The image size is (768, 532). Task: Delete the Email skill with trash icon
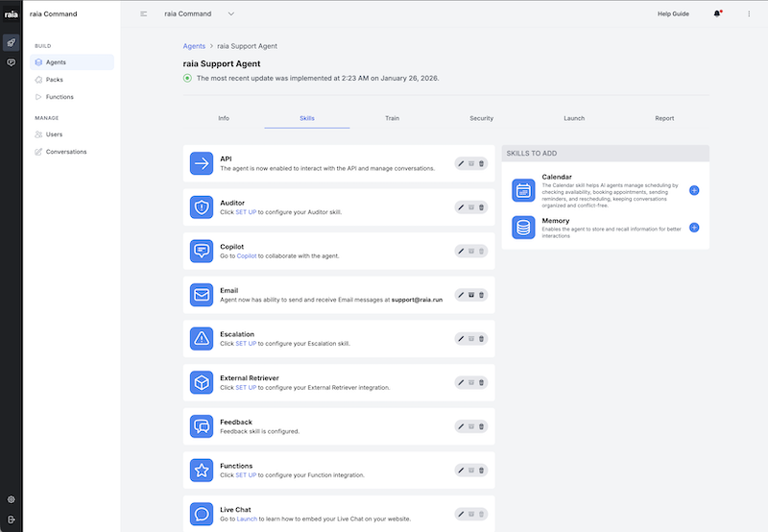click(x=482, y=295)
